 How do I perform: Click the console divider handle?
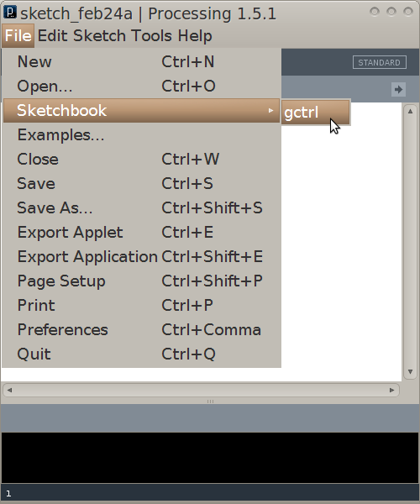(x=210, y=402)
